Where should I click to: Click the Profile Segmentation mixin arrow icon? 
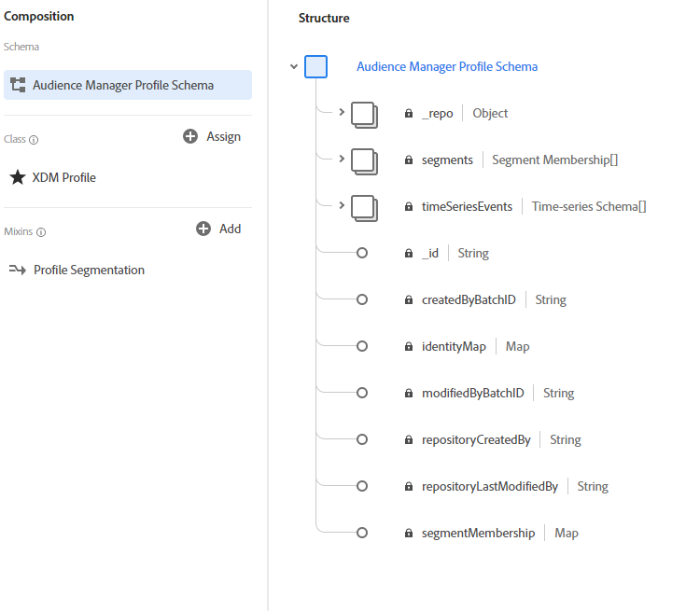point(18,270)
